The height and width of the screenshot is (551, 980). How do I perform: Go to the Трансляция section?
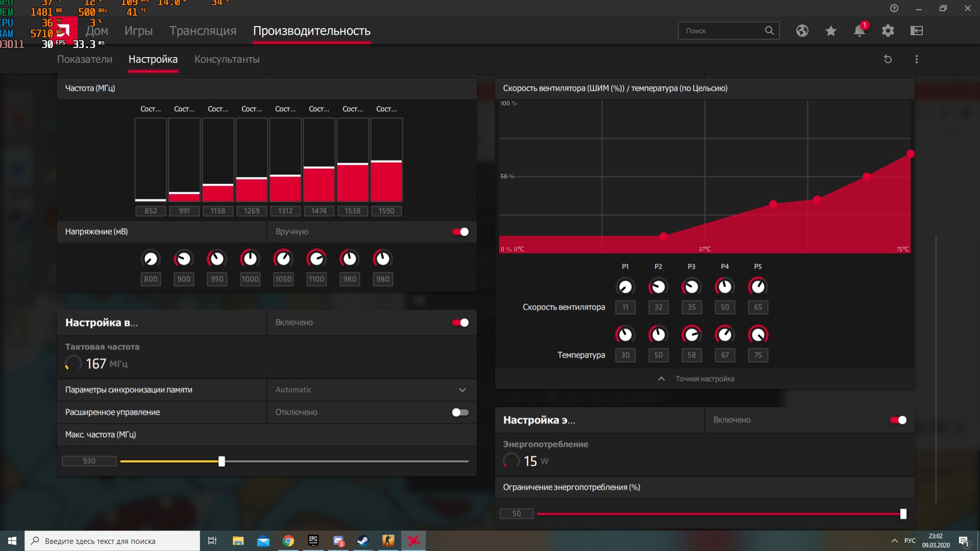[203, 31]
